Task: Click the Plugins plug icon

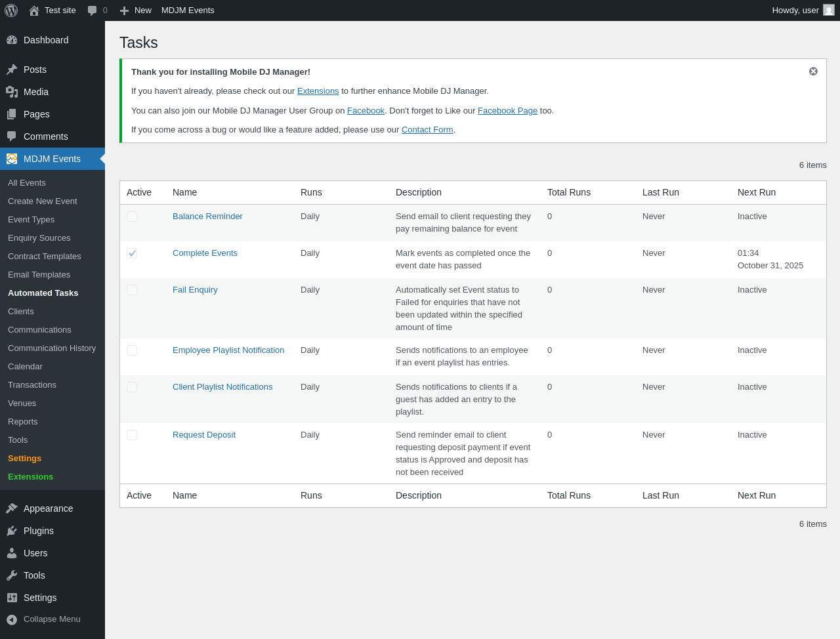Action: pyautogui.click(x=12, y=531)
